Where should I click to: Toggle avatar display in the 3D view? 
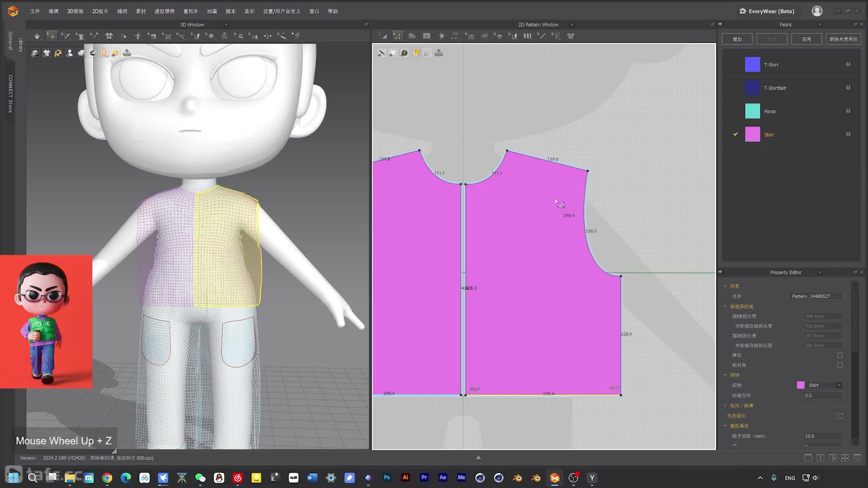tap(70, 53)
